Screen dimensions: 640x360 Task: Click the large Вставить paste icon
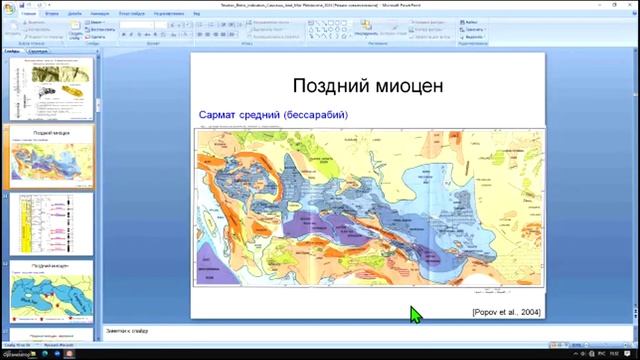(x=12, y=27)
